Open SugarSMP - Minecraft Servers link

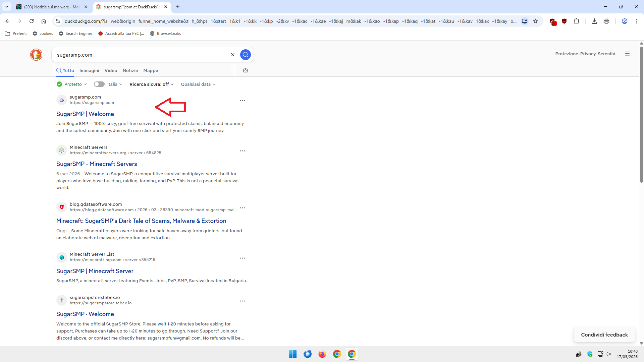tap(97, 164)
